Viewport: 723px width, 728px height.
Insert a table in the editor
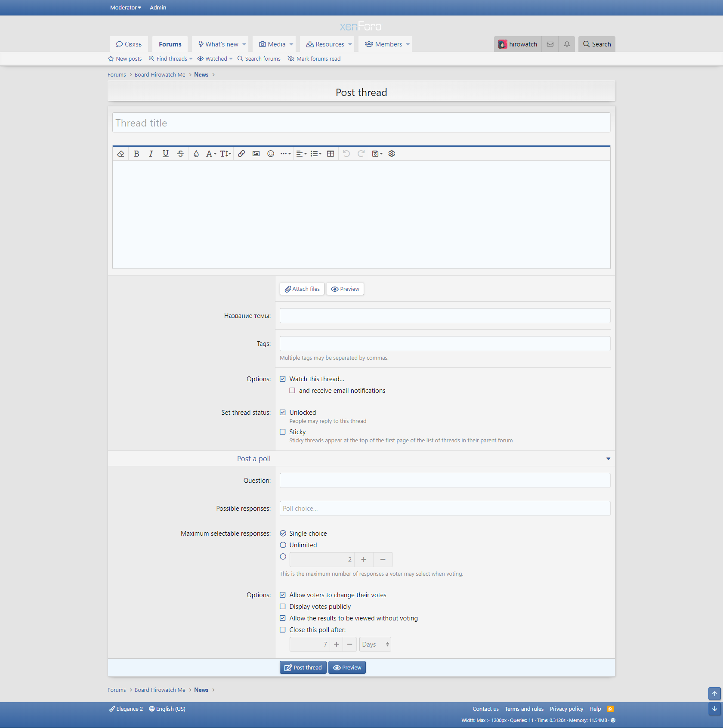[x=331, y=154]
